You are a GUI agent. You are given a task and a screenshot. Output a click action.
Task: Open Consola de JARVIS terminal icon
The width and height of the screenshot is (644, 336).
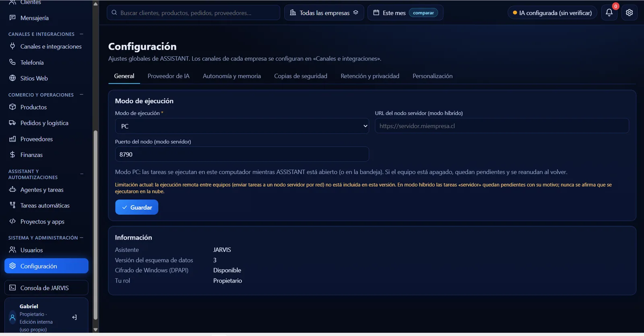click(x=12, y=288)
